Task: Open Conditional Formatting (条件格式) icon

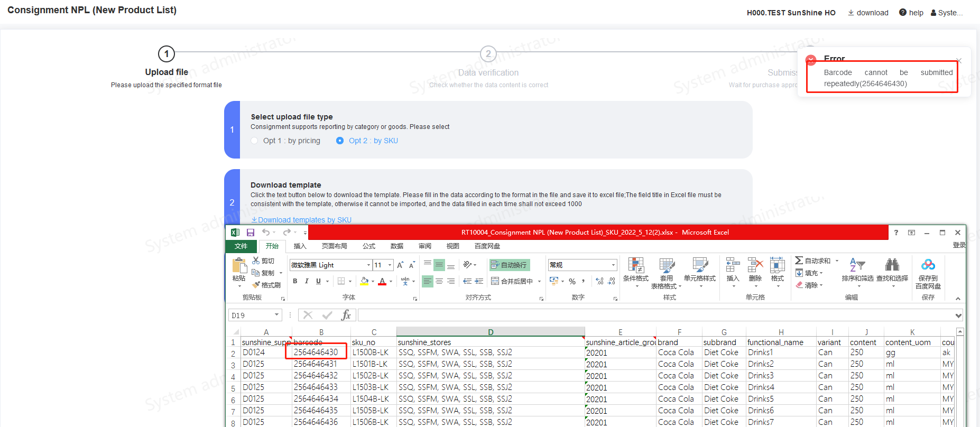Action: [635, 266]
